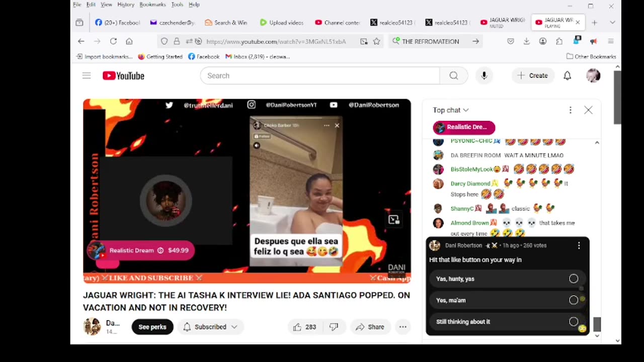Select poll option Still thinking about it
The image size is (644, 362).
point(507,322)
